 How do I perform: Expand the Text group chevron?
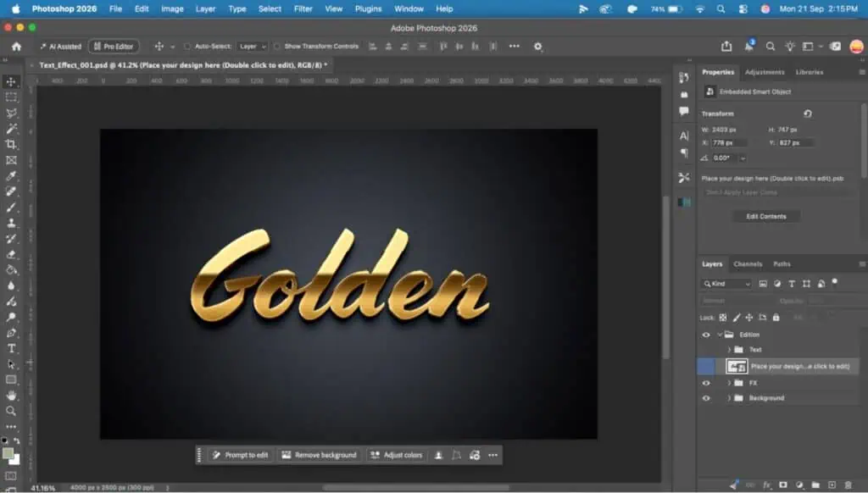[x=729, y=350]
